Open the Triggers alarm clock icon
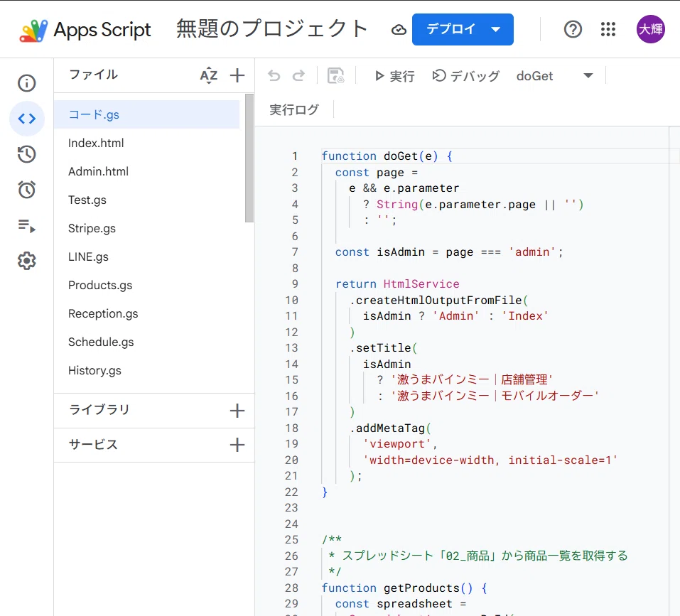The image size is (680, 616). tap(26, 190)
